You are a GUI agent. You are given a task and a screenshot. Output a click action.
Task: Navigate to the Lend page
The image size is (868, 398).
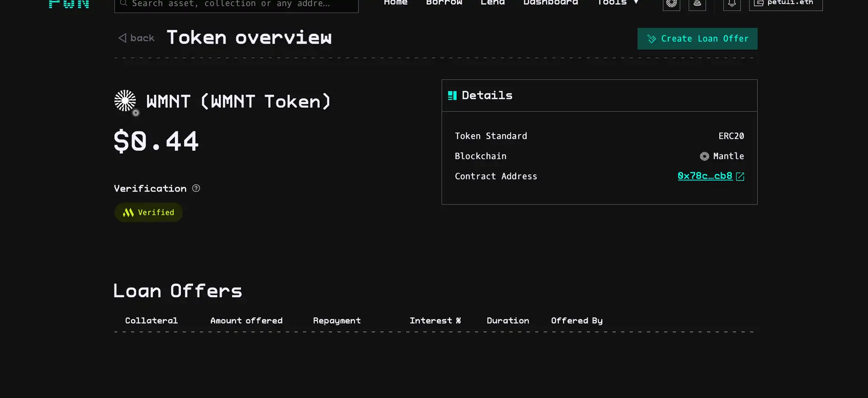[492, 3]
